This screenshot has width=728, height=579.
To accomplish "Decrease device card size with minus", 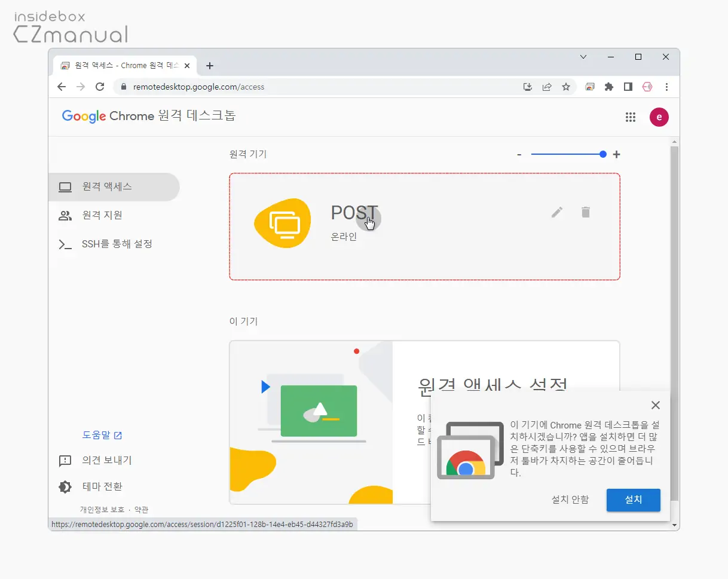I will point(519,155).
